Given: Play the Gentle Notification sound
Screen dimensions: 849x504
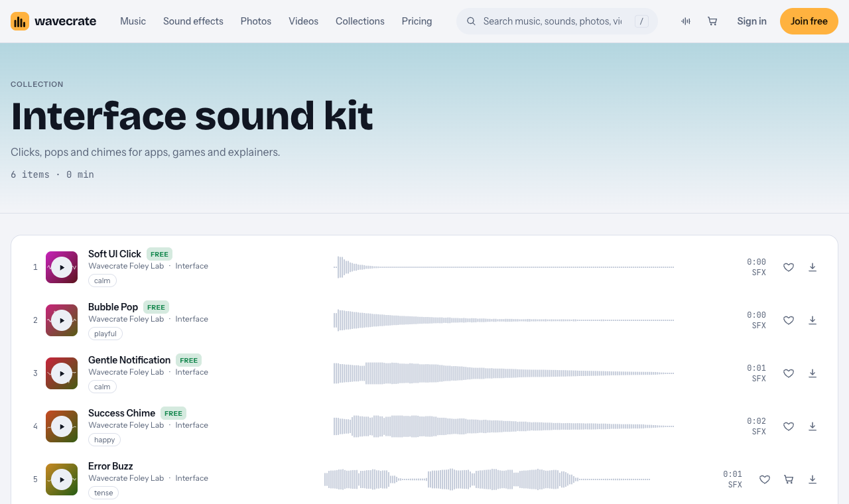Looking at the screenshot, I should pyautogui.click(x=62, y=373).
